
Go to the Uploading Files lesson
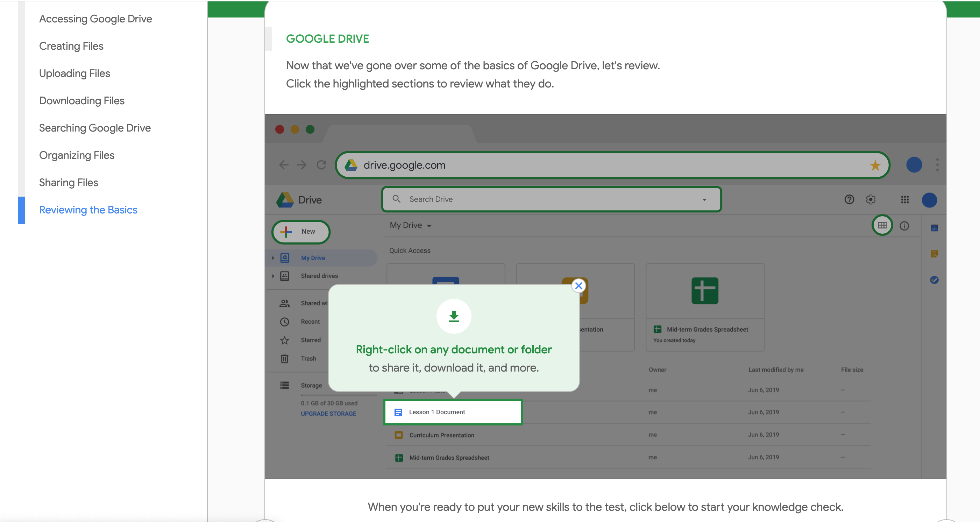(74, 73)
